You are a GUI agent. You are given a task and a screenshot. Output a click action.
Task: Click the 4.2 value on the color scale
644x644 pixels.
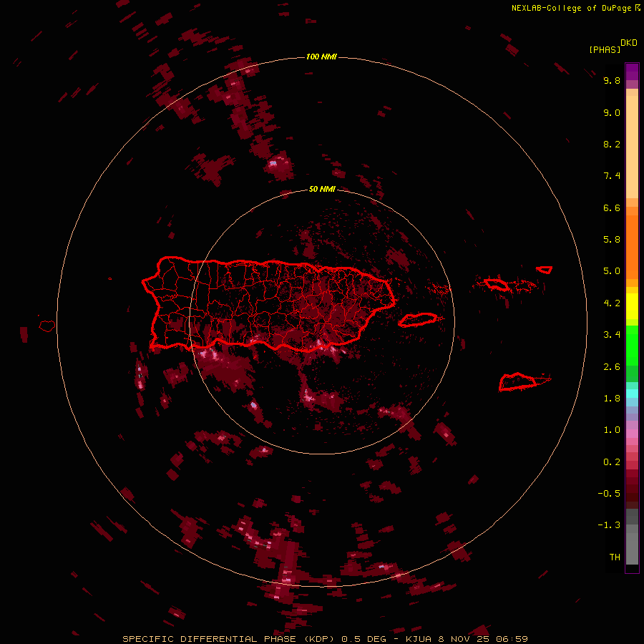(612, 303)
